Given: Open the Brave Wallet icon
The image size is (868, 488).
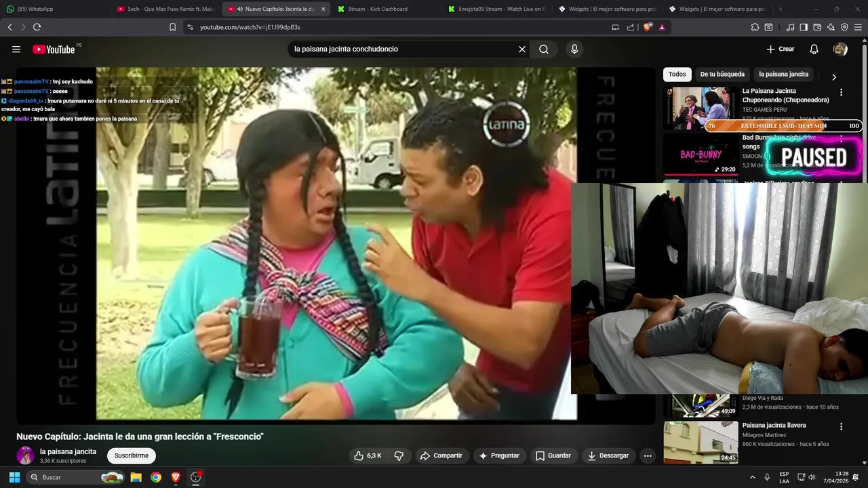Looking at the screenshot, I should (x=817, y=27).
